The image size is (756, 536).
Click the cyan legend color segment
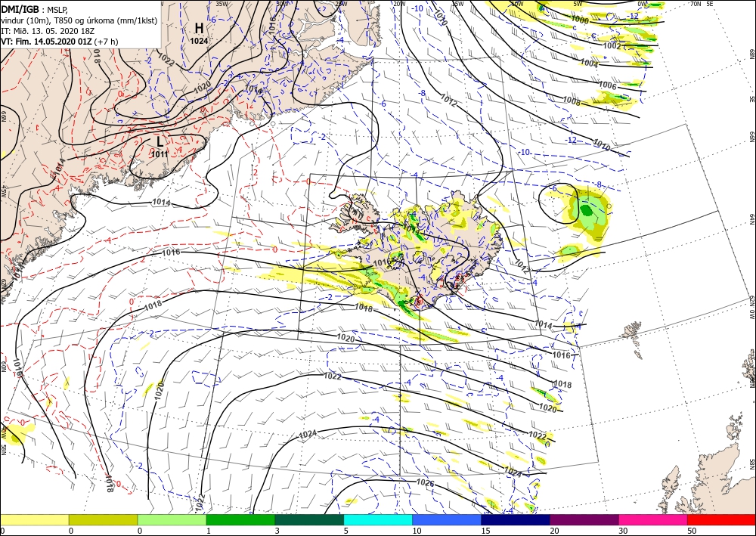click(x=378, y=519)
